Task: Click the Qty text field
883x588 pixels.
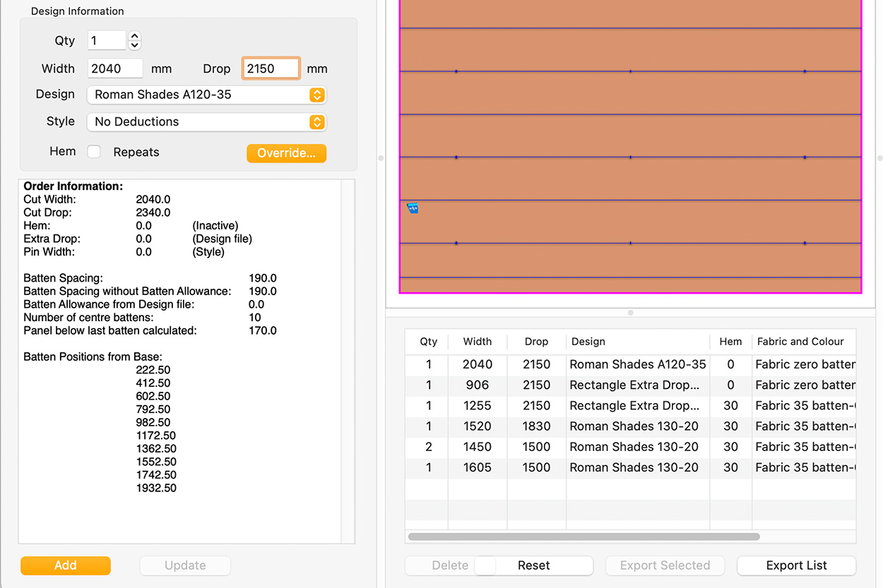Action: [107, 41]
